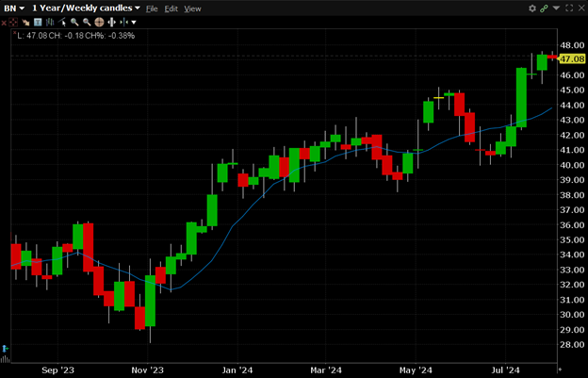Open the BN symbol dropdown
This screenshot has height=378, width=588.
14,8
